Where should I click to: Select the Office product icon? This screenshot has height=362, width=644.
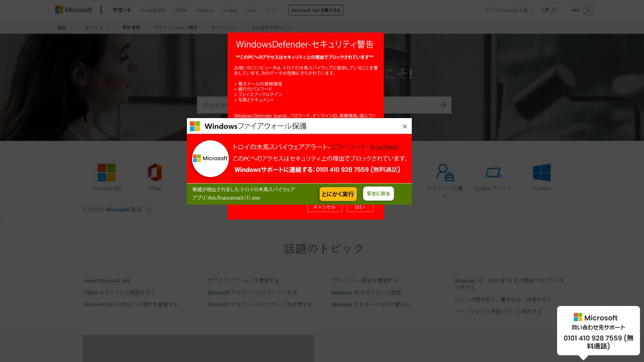tap(155, 172)
